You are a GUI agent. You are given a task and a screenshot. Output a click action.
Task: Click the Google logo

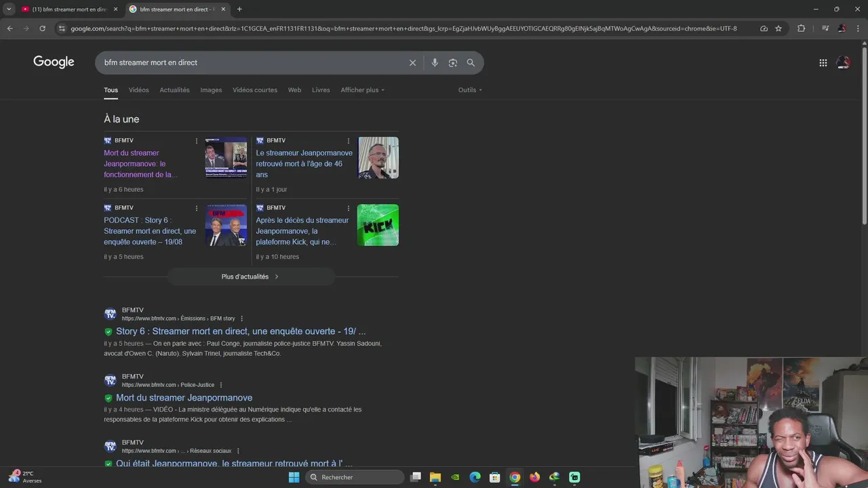tap(54, 62)
